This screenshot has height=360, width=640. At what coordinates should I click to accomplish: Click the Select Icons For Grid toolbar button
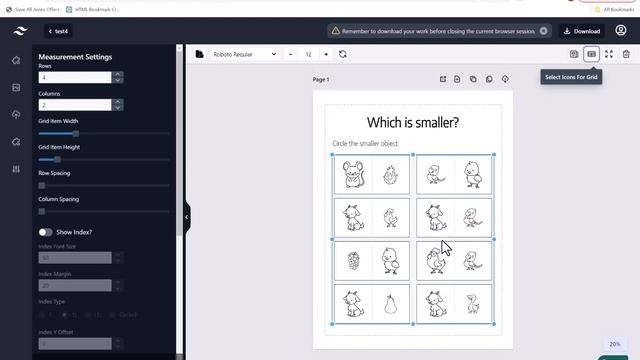(x=591, y=54)
